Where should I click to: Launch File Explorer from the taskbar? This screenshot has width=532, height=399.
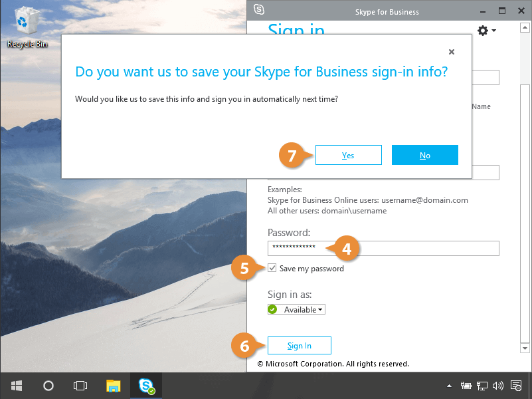(x=114, y=386)
